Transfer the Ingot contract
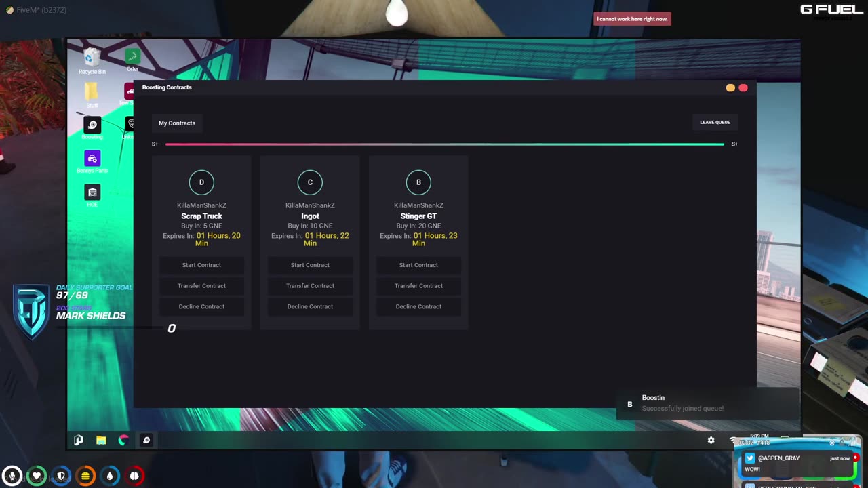Viewport: 868px width, 488px height. 310,286
